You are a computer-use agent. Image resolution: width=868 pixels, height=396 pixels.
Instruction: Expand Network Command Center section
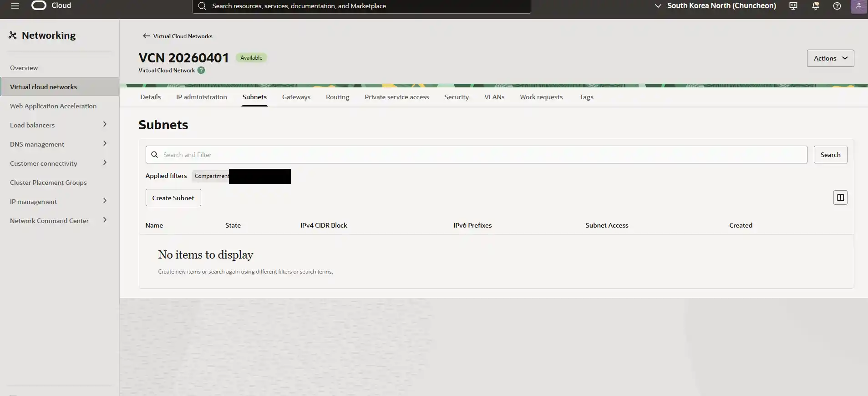pyautogui.click(x=105, y=220)
